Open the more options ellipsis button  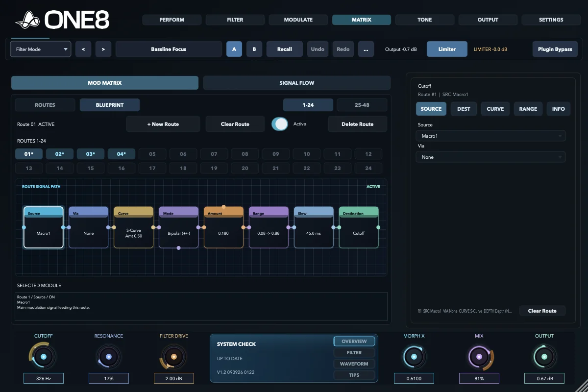click(x=366, y=49)
